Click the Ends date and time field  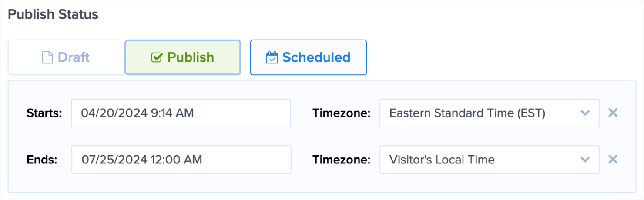[x=181, y=160]
